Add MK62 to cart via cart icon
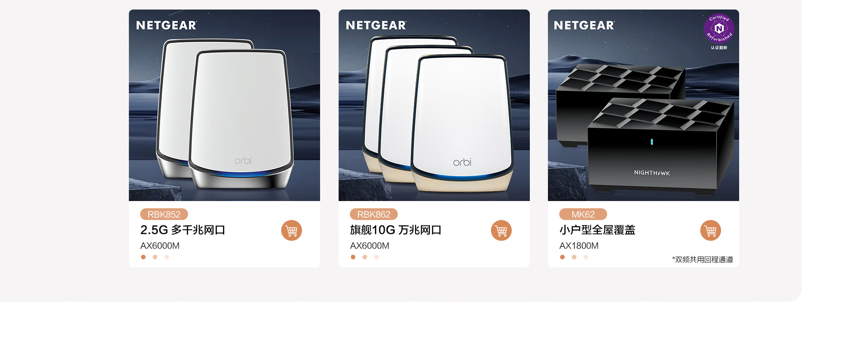Image resolution: width=868 pixels, height=337 pixels. [x=711, y=230]
